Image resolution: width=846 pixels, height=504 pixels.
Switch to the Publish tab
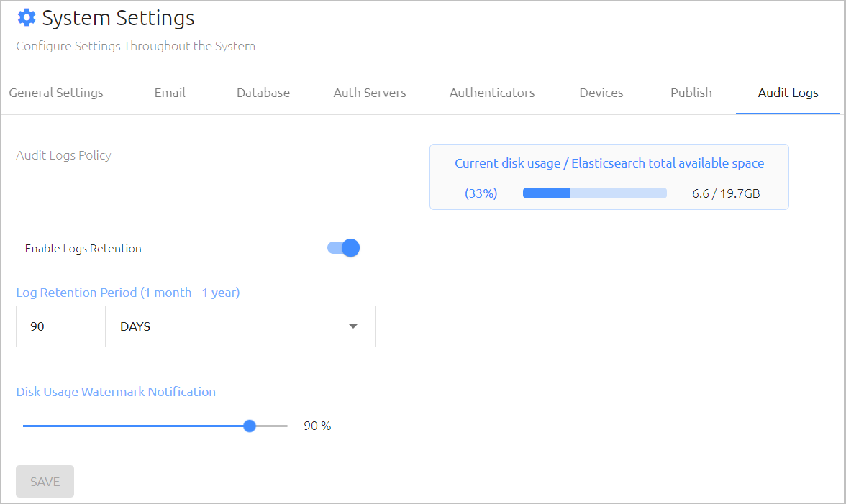(x=691, y=93)
